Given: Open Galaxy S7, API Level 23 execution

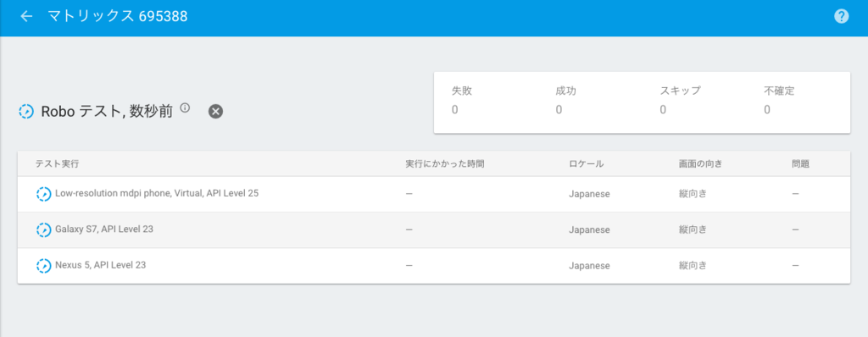Looking at the screenshot, I should click(104, 229).
